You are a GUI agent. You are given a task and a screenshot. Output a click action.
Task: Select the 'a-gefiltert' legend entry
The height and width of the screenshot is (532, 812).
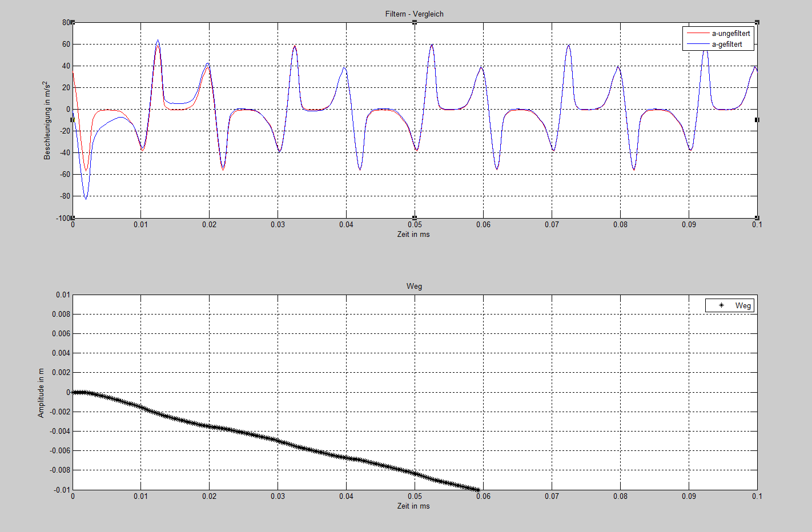[x=727, y=45]
